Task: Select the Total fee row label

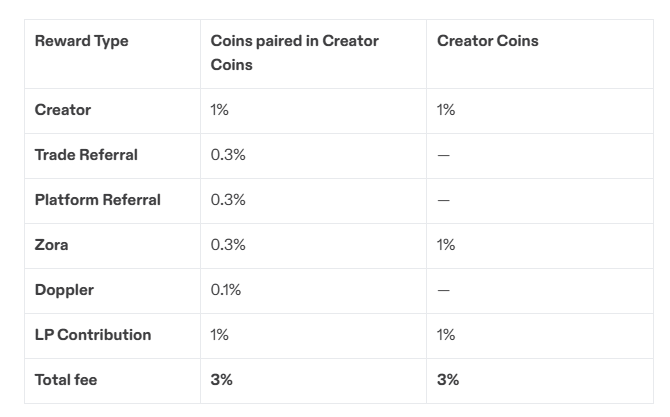Action: (x=66, y=379)
